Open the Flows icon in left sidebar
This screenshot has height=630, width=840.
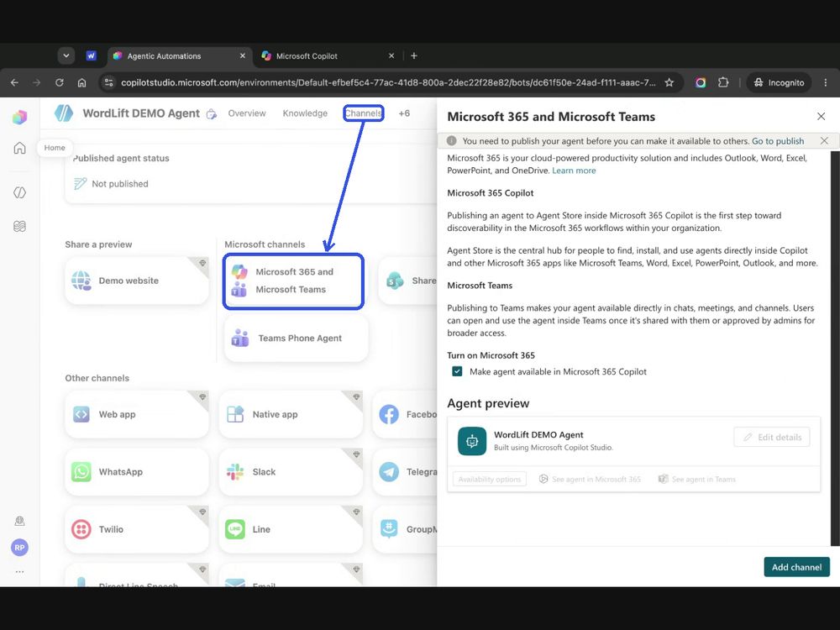[x=20, y=226]
